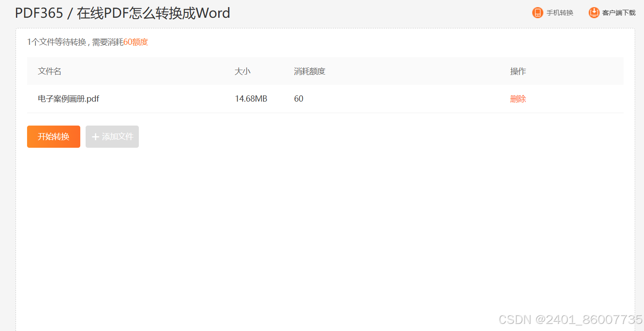
Task: Select file name 电子案例画册.pdf
Action: point(68,99)
